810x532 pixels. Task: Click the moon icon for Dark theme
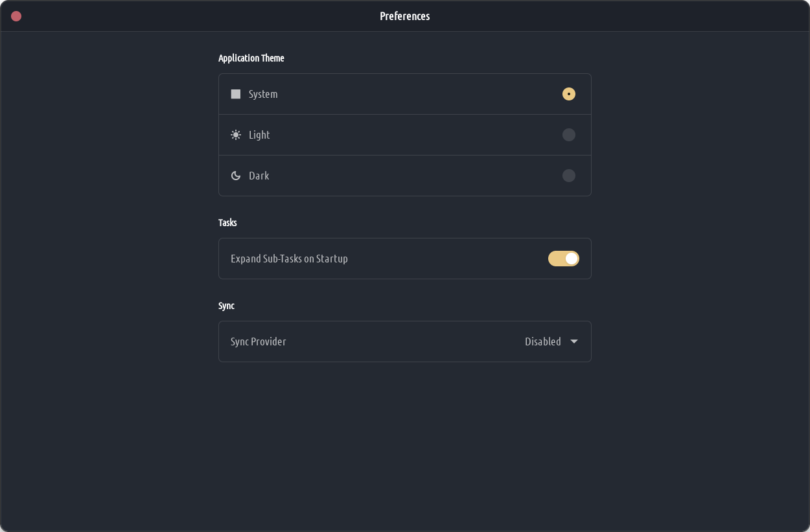[236, 176]
